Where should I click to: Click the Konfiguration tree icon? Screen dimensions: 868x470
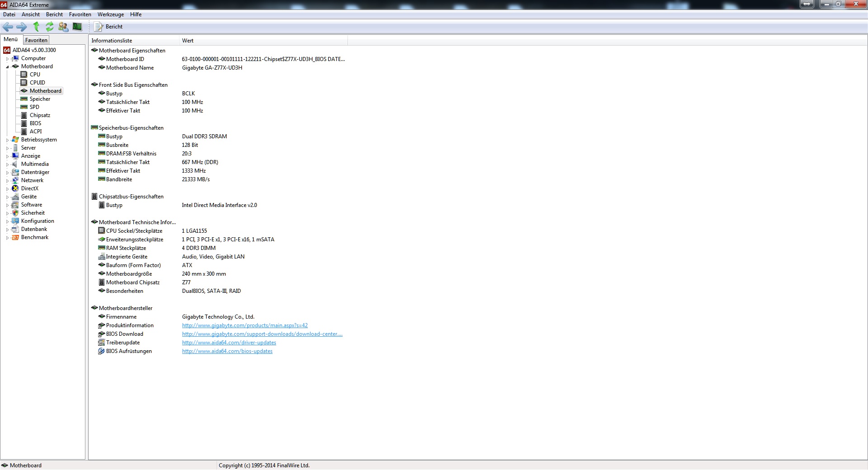click(x=15, y=221)
